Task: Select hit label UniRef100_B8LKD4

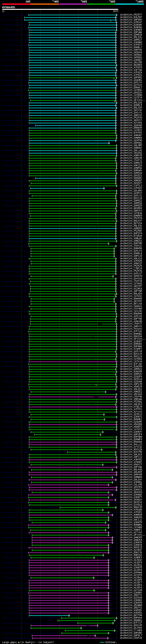Action: pyautogui.click(x=131, y=294)
